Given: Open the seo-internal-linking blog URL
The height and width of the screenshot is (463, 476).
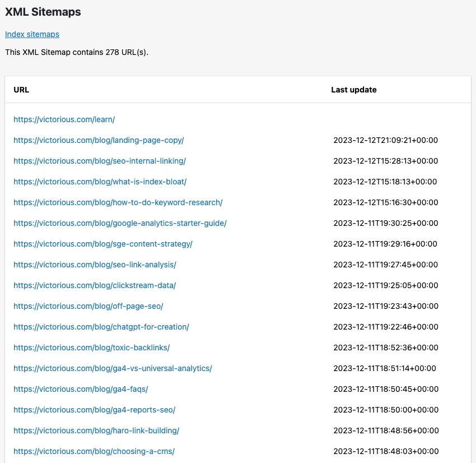Looking at the screenshot, I should 99,161.
